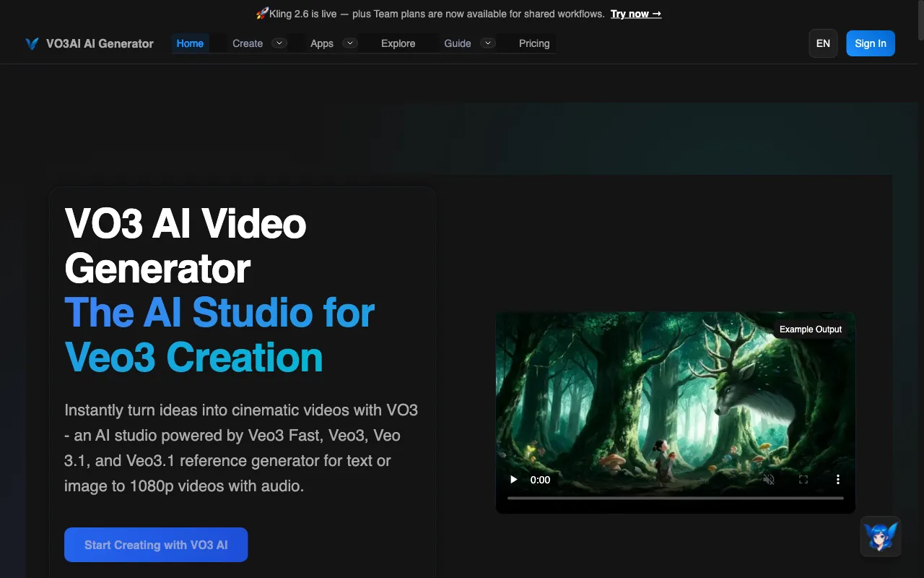Open the video's three-dot options menu
This screenshot has width=924, height=578.
[x=838, y=480]
